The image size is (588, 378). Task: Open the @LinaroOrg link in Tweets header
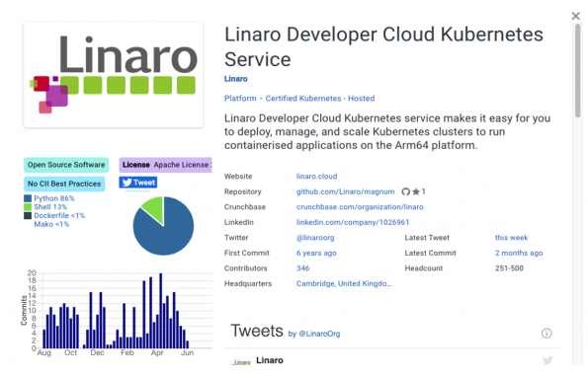pos(319,334)
